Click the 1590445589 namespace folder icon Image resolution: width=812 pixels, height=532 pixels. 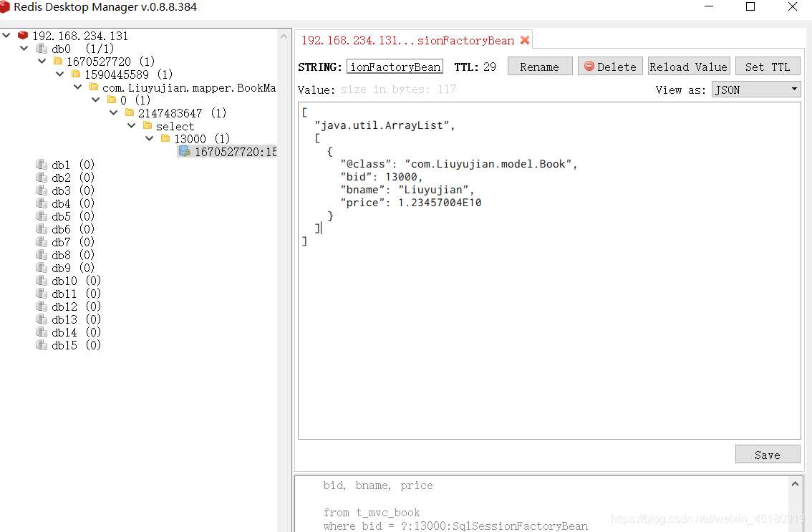[x=76, y=74]
